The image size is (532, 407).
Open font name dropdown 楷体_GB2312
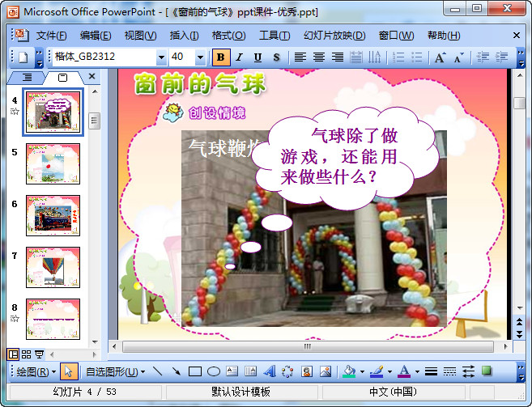161,57
